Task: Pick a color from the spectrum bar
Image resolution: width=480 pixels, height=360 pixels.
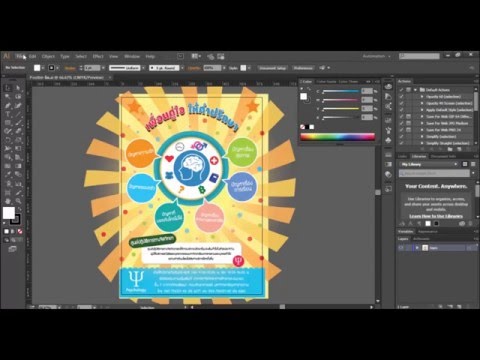Action: point(337,137)
